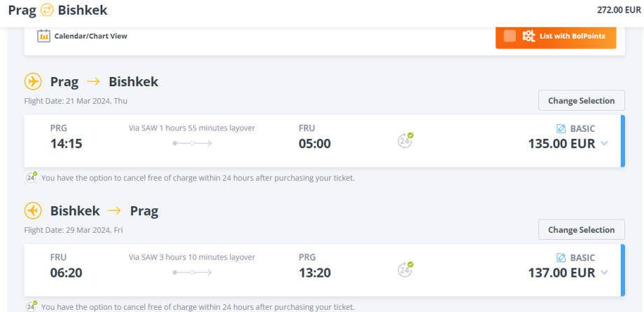Click the 272.00 EUR total price in the header
The height and width of the screenshot is (312, 644).
pos(614,10)
